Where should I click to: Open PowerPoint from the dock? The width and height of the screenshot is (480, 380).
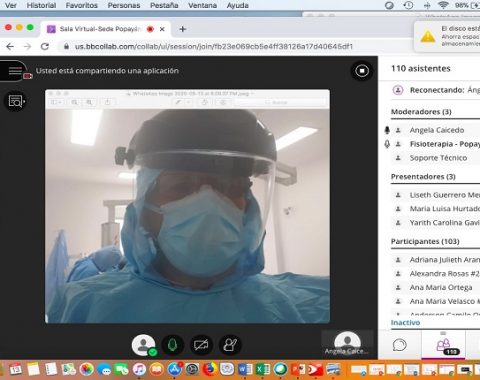point(298,369)
